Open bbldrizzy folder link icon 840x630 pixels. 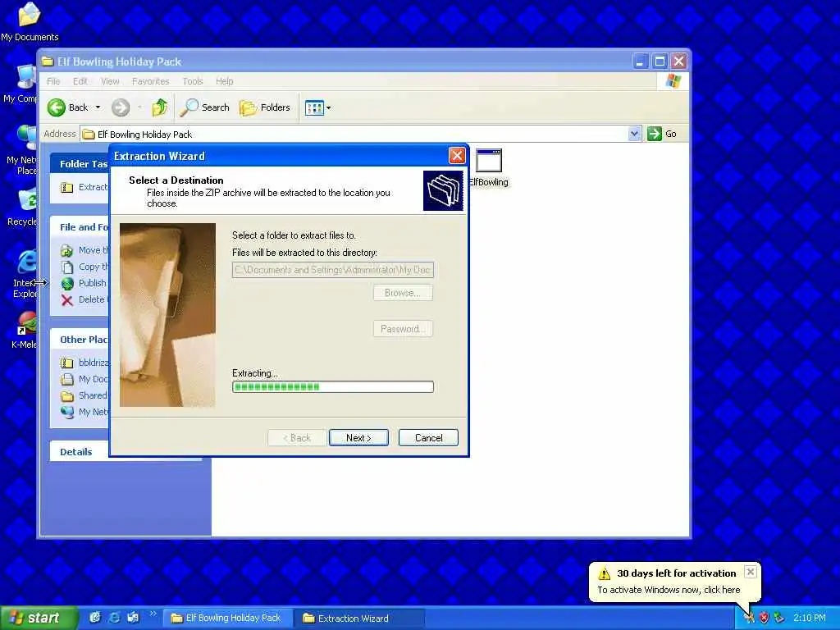point(66,363)
